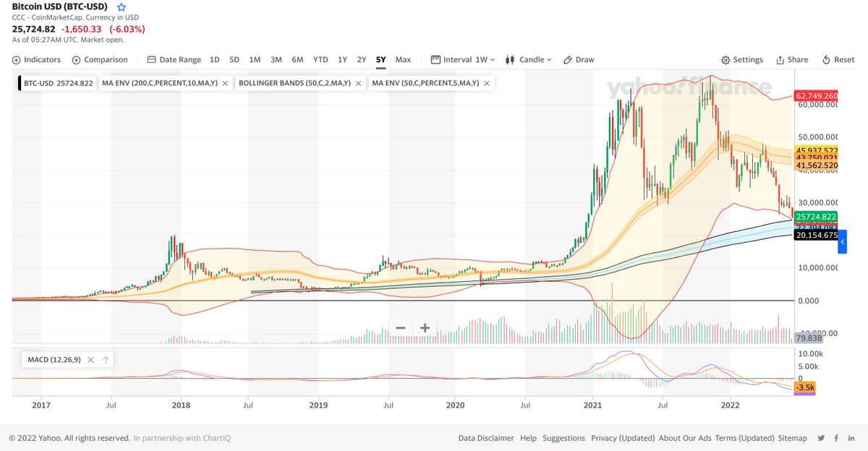Image resolution: width=868 pixels, height=451 pixels.
Task: Open the Comparison tool
Action: 100,60
